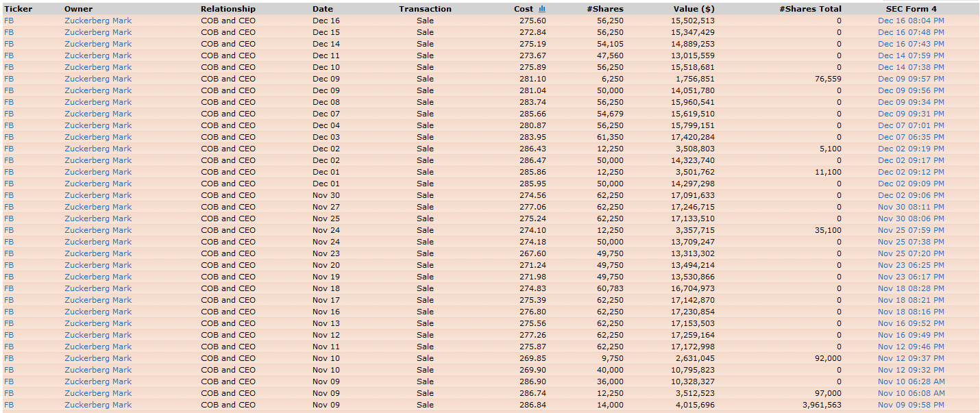The image size is (980, 413).
Task: Open SEC Form 4 link Dec 14 07:59 PM
Action: click(x=911, y=55)
